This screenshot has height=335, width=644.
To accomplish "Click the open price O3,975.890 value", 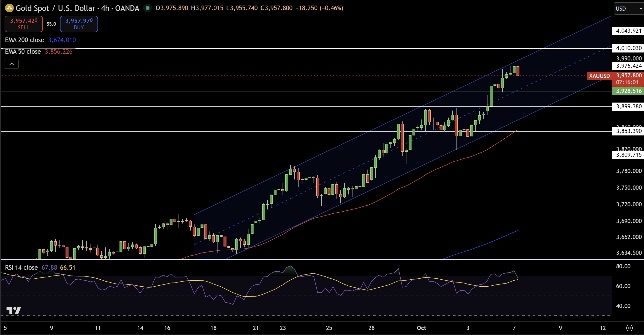I will pyautogui.click(x=172, y=8).
